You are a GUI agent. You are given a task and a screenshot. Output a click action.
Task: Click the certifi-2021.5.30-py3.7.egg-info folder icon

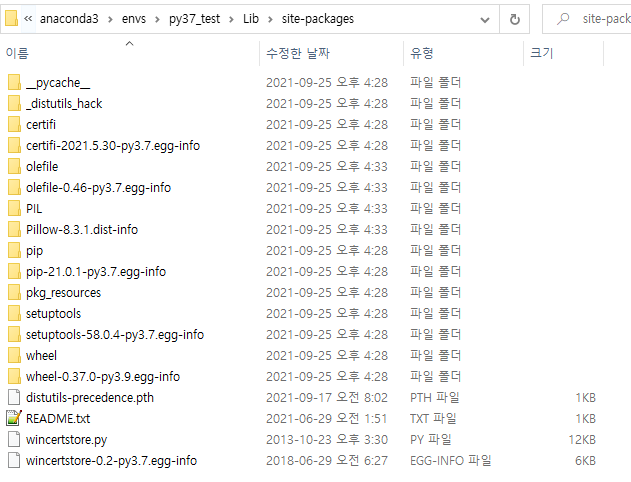(14, 145)
